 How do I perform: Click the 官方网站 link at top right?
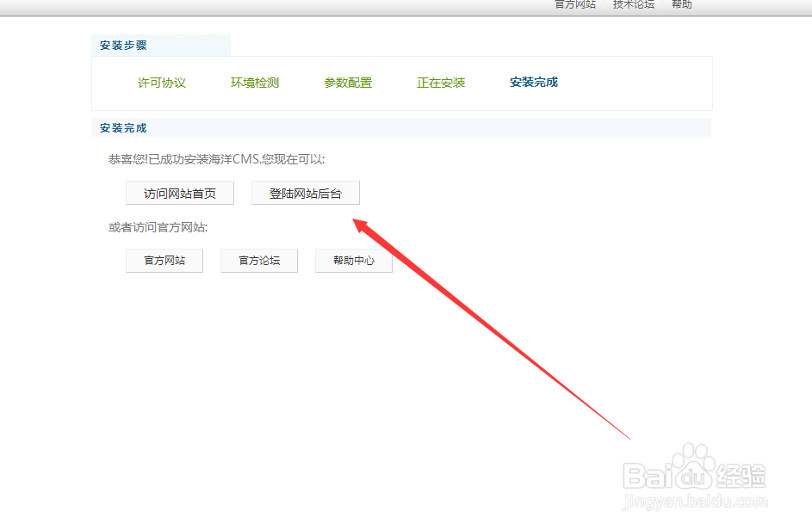pos(575,4)
